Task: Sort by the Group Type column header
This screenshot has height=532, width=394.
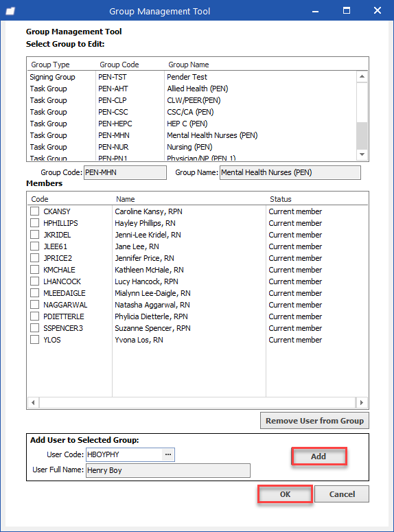Action: (50, 65)
